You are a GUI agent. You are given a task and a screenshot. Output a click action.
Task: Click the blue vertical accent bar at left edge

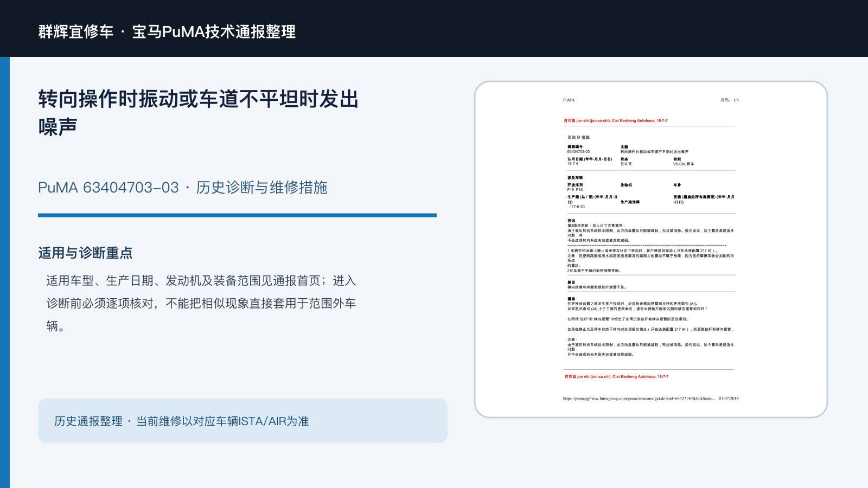(5, 272)
